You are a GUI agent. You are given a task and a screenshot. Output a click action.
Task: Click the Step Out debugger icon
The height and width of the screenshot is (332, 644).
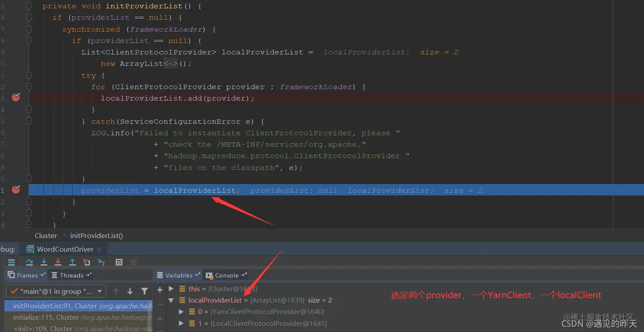[72, 262]
